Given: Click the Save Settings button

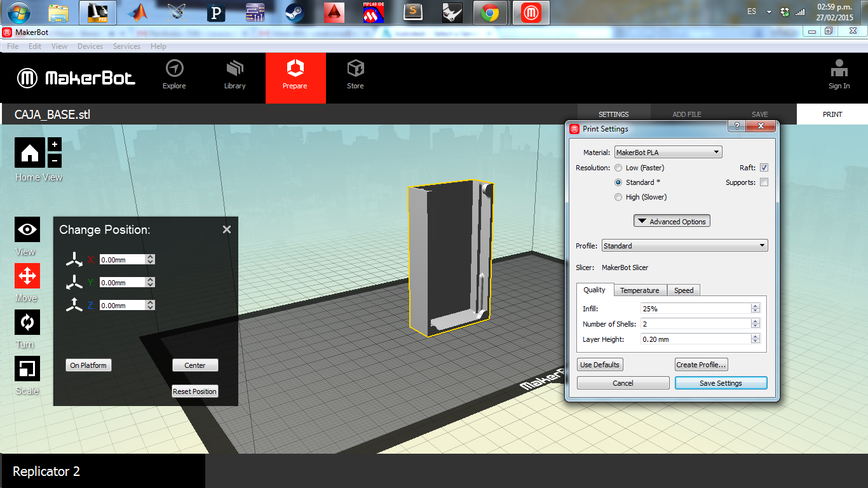Looking at the screenshot, I should 721,383.
